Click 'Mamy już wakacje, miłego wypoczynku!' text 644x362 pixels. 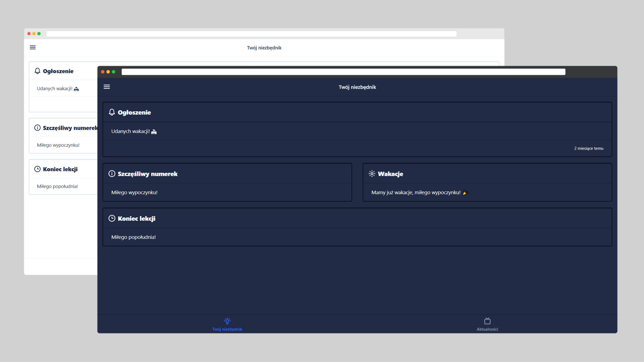click(x=416, y=192)
